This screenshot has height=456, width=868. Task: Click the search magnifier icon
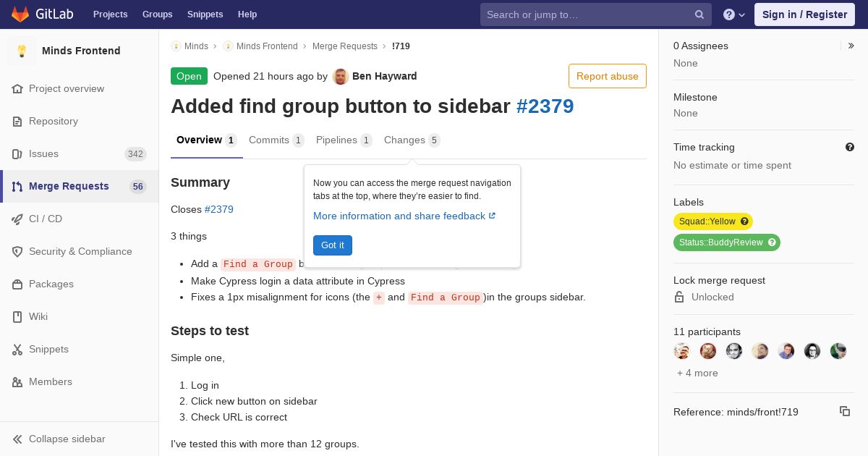(699, 14)
